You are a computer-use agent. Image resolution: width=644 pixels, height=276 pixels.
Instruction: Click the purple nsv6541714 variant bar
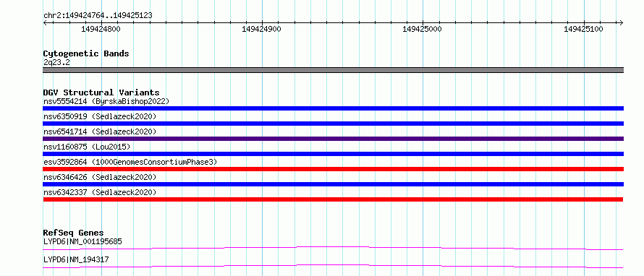point(333,139)
